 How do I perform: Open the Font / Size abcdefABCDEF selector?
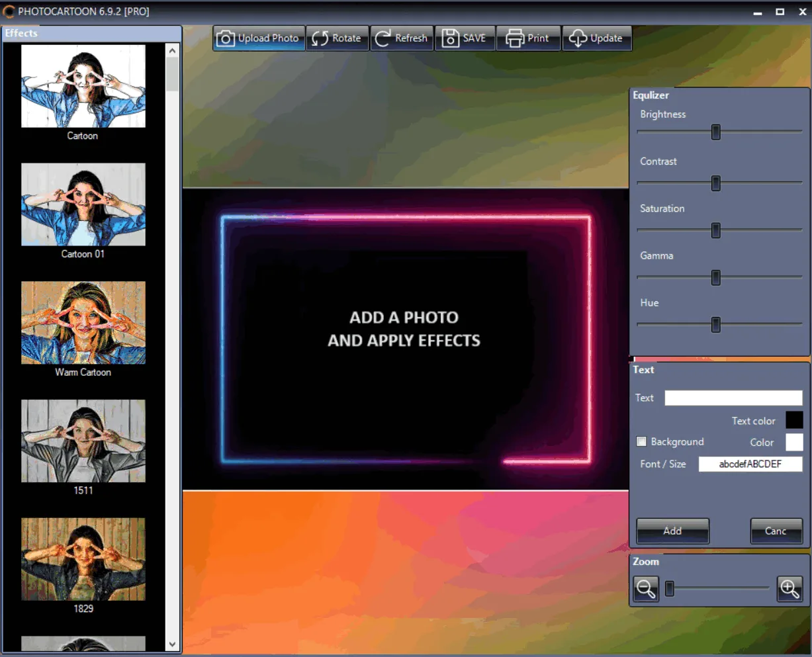[x=750, y=464]
